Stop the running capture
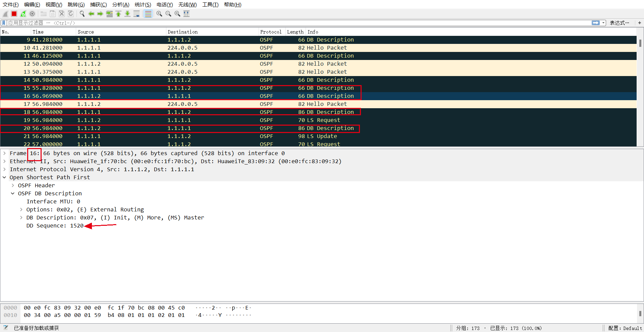The width and height of the screenshot is (644, 332). (14, 14)
